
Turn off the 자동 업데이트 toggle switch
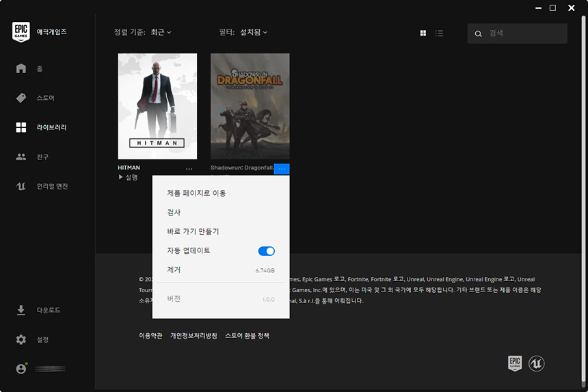click(266, 251)
